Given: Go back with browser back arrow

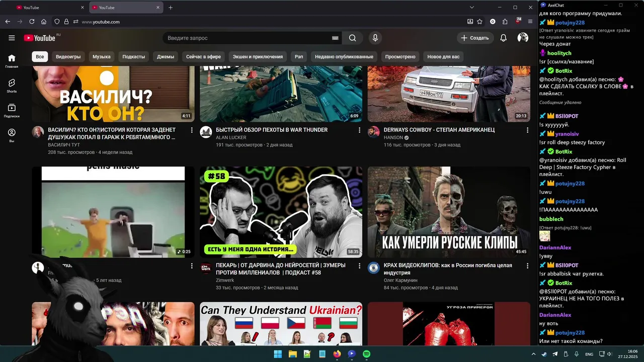Looking at the screenshot, I should coord(8,22).
